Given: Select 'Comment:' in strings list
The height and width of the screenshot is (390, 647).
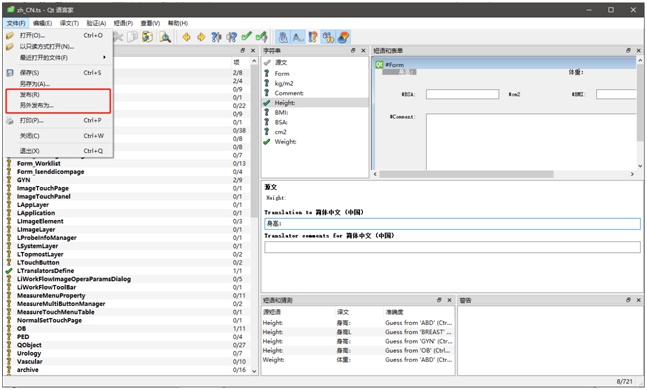Looking at the screenshot, I should pyautogui.click(x=289, y=93).
